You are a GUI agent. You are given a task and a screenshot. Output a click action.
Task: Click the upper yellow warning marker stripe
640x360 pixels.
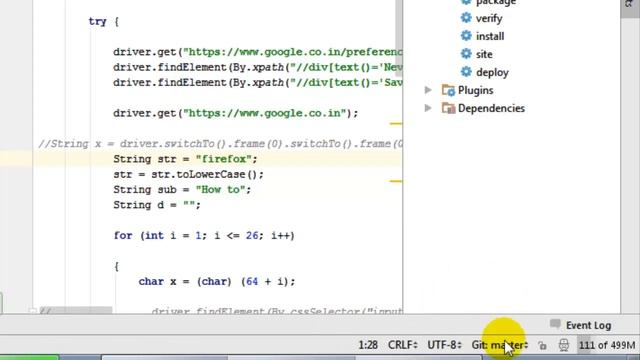396,123
